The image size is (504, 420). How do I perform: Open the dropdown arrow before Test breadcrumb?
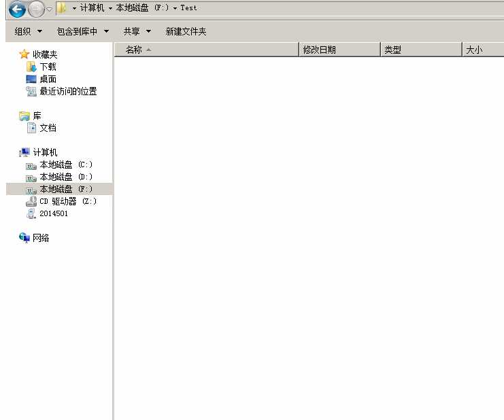(175, 8)
